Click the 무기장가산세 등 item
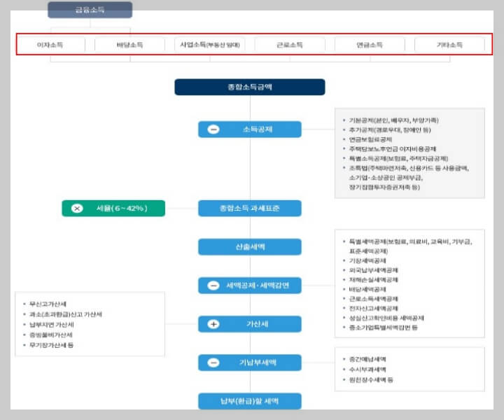 (x=51, y=345)
